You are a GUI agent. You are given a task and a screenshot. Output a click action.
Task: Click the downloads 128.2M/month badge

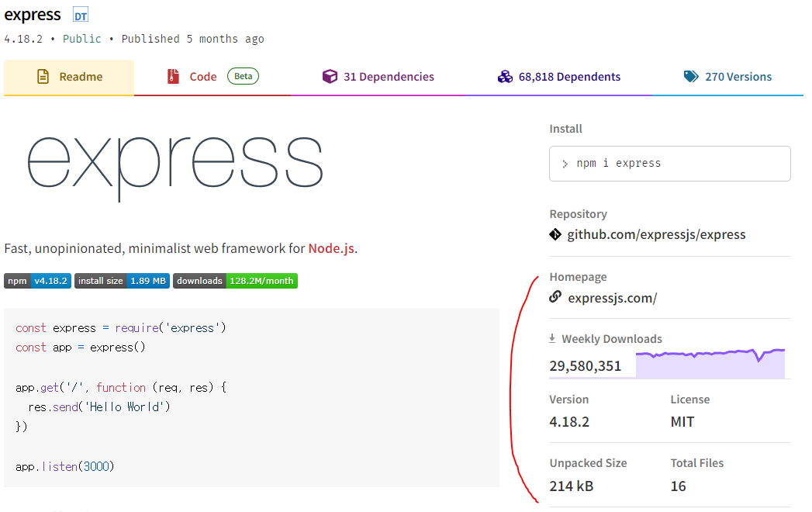click(235, 281)
